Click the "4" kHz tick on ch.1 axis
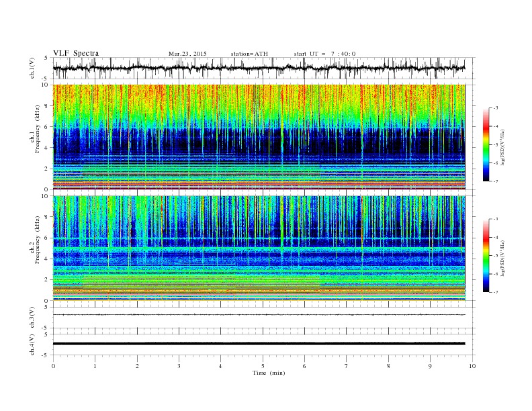The image size is (532, 411). (46, 148)
